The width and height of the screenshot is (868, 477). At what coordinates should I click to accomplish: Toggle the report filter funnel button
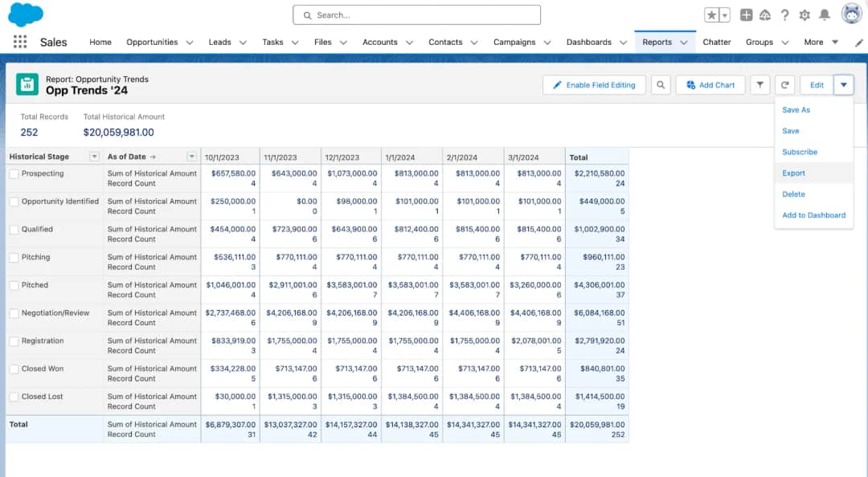click(760, 84)
